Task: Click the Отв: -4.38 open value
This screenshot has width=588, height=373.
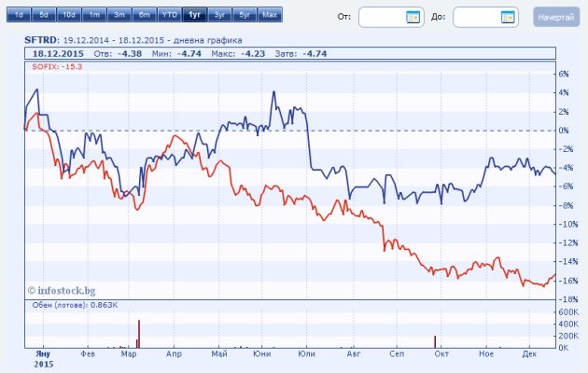Action: tap(118, 53)
